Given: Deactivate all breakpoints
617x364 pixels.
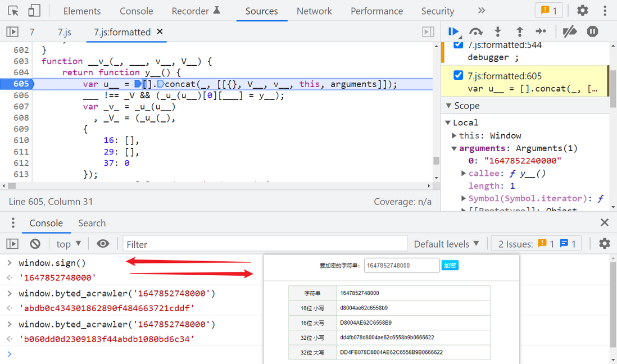Looking at the screenshot, I should pos(569,31).
